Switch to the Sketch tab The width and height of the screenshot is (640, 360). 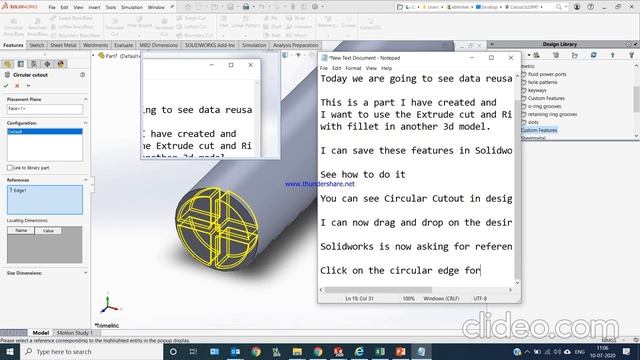(x=36, y=45)
